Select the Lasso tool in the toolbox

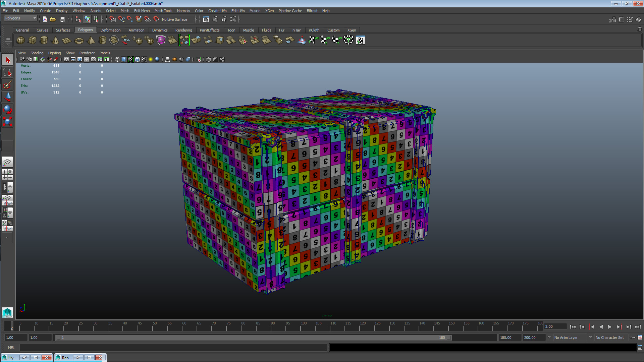[x=7, y=72]
